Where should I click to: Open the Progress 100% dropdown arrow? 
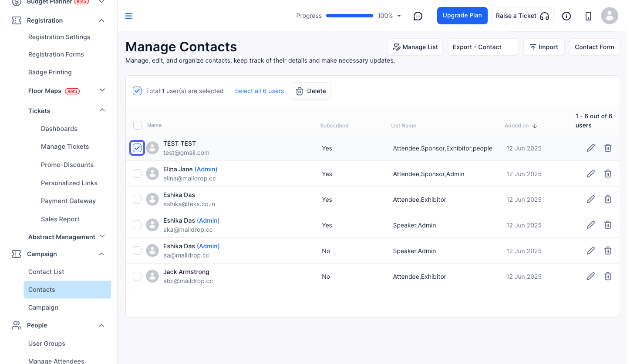click(399, 16)
